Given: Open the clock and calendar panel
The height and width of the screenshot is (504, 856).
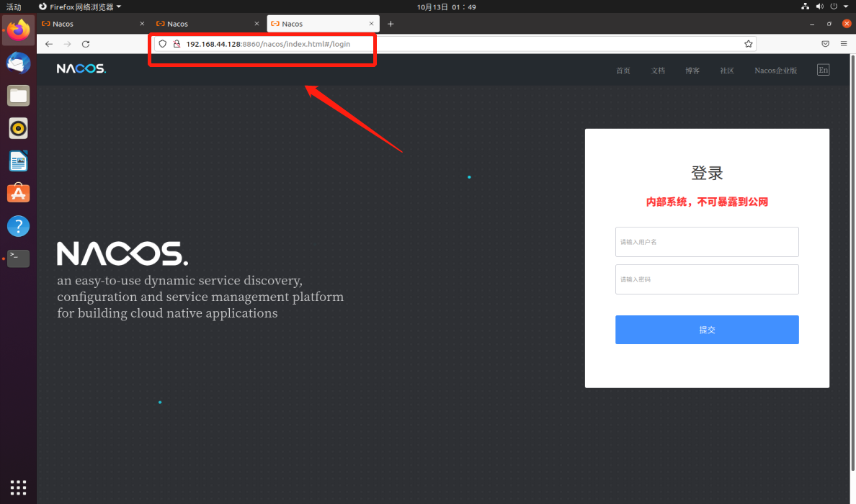Looking at the screenshot, I should point(447,7).
